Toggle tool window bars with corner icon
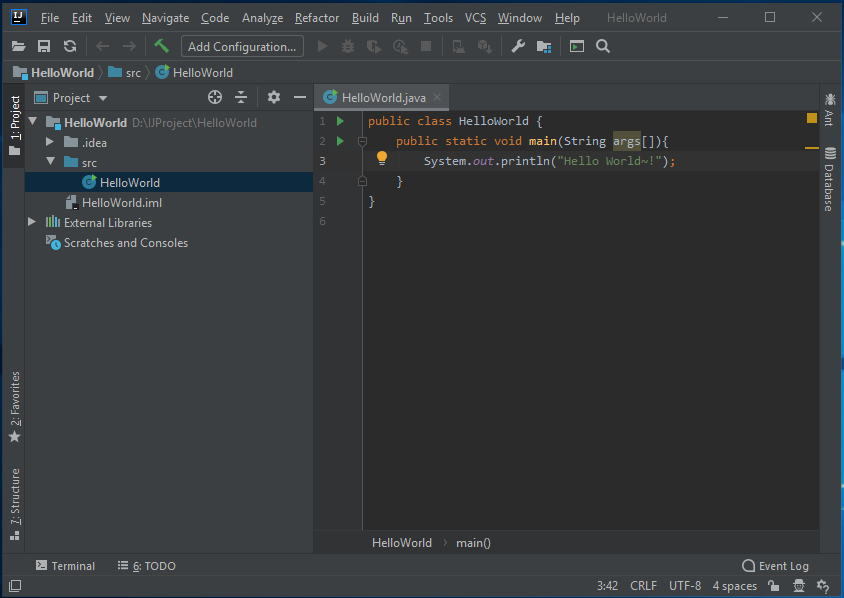 (15, 586)
